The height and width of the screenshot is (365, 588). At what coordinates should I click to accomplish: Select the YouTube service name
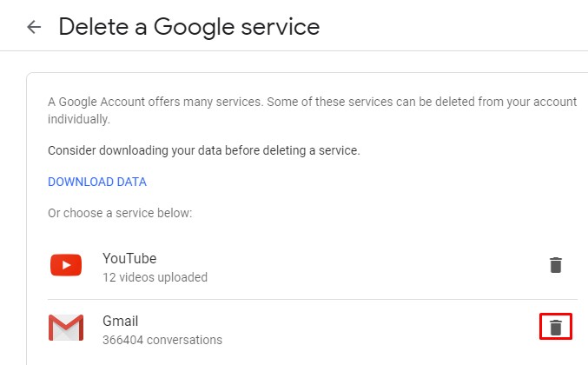tap(129, 258)
